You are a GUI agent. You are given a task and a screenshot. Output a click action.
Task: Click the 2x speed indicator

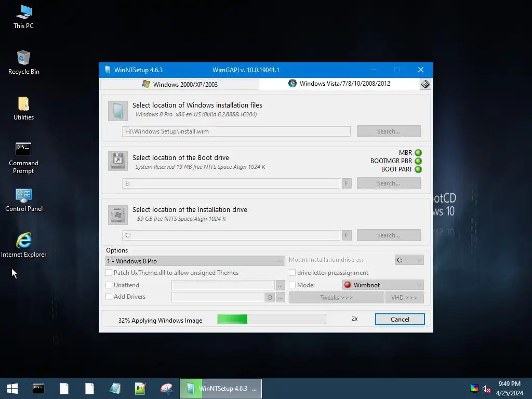354,318
